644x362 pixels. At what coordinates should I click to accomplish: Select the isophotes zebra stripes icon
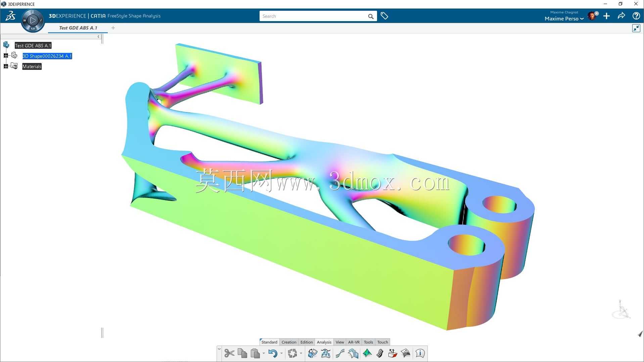[x=380, y=353]
